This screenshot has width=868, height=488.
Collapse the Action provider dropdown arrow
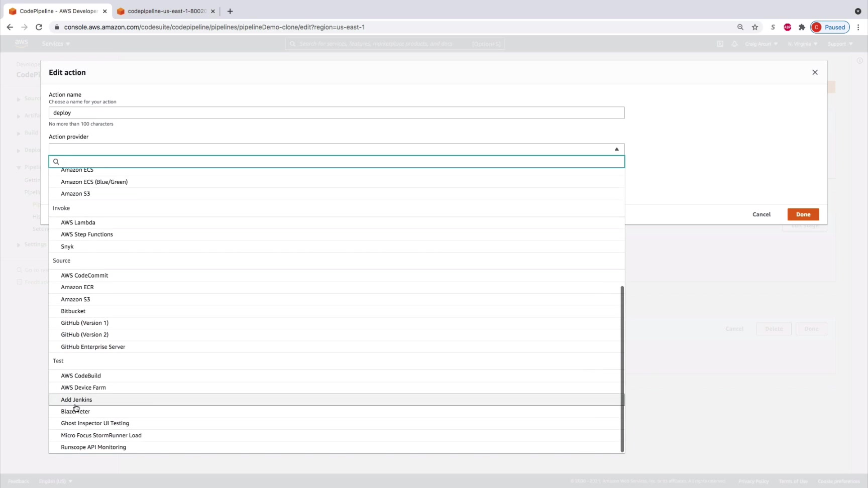pos(617,149)
